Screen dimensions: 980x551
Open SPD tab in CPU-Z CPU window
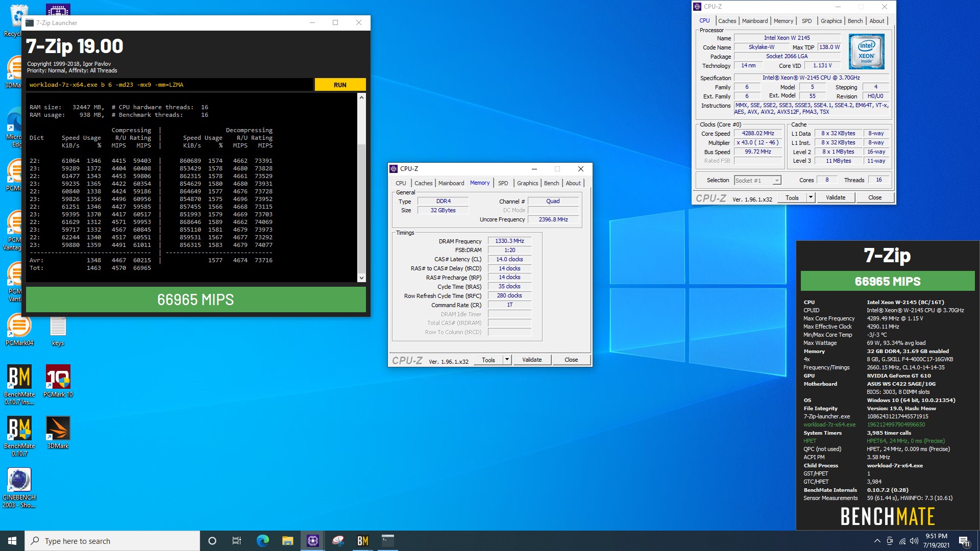[x=806, y=21]
